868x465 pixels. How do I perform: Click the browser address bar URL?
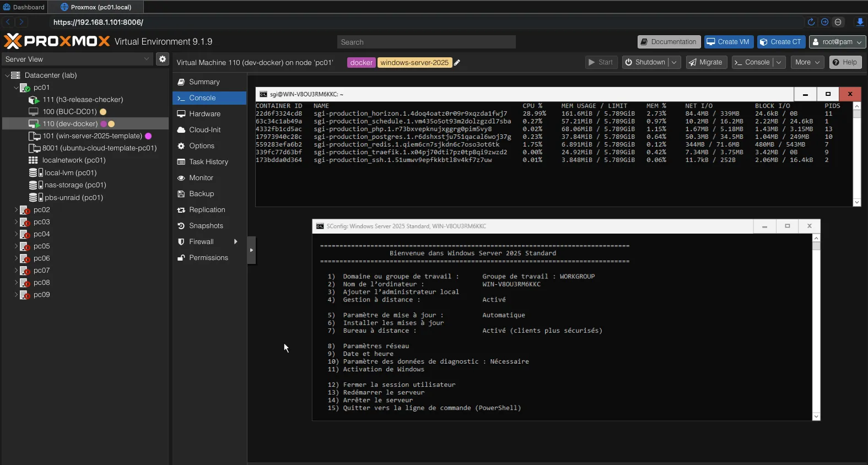(x=98, y=22)
